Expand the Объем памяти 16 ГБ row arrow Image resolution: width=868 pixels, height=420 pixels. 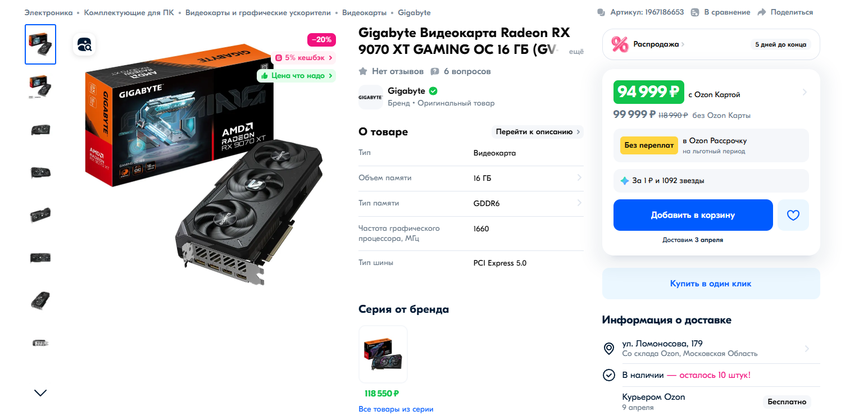[579, 178]
